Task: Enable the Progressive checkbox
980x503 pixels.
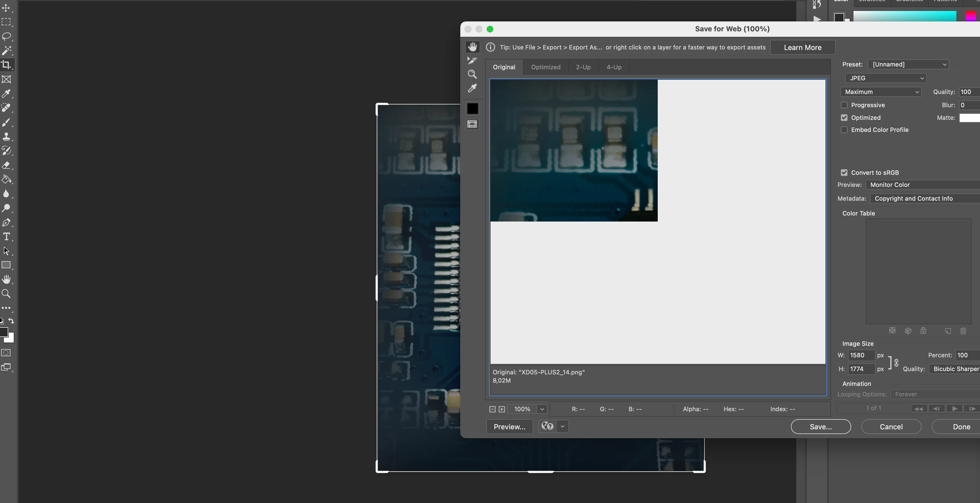Action: pos(844,105)
